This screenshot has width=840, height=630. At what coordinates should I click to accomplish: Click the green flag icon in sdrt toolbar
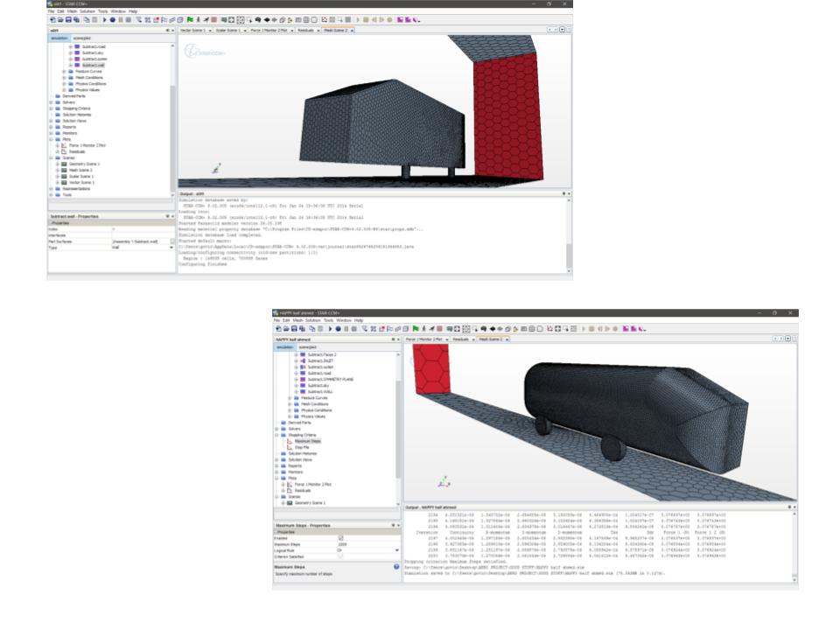191,18
